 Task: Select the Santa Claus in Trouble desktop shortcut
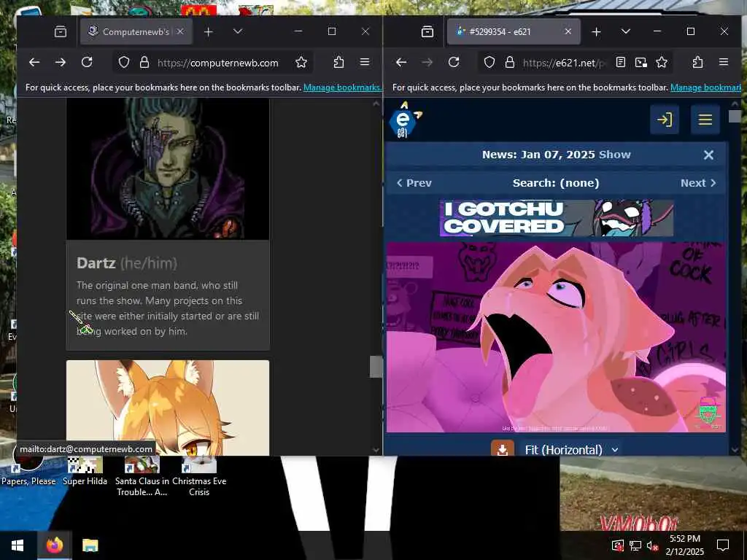[142, 476]
